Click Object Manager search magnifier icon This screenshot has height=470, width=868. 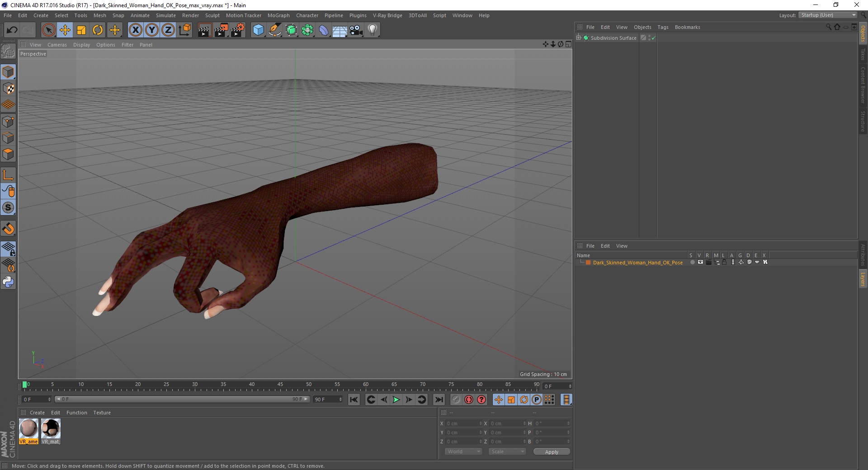(828, 27)
